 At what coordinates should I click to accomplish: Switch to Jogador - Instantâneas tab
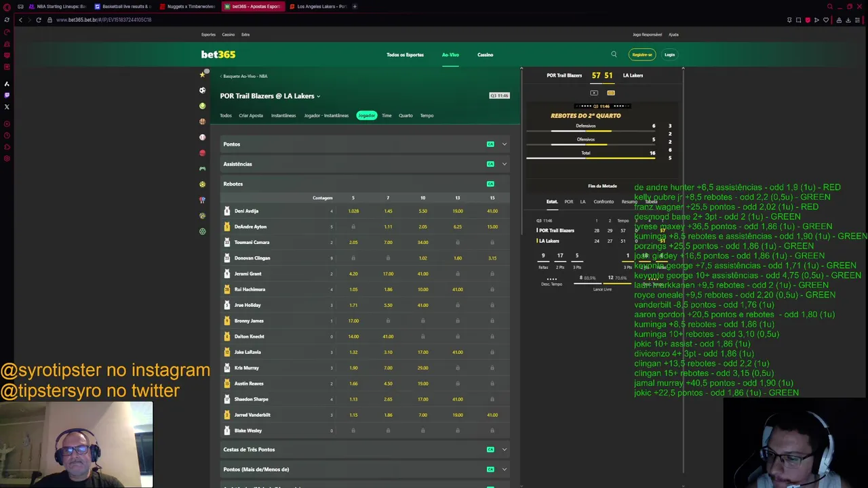click(326, 115)
